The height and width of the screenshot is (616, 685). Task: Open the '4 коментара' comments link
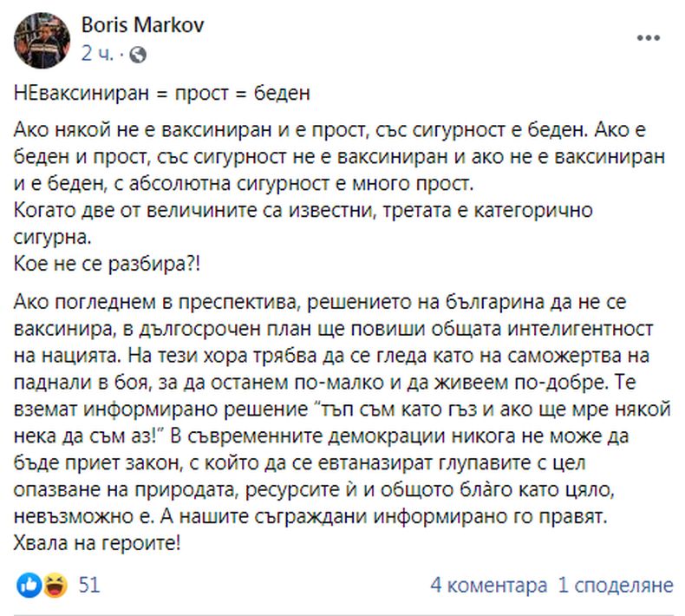(489, 586)
